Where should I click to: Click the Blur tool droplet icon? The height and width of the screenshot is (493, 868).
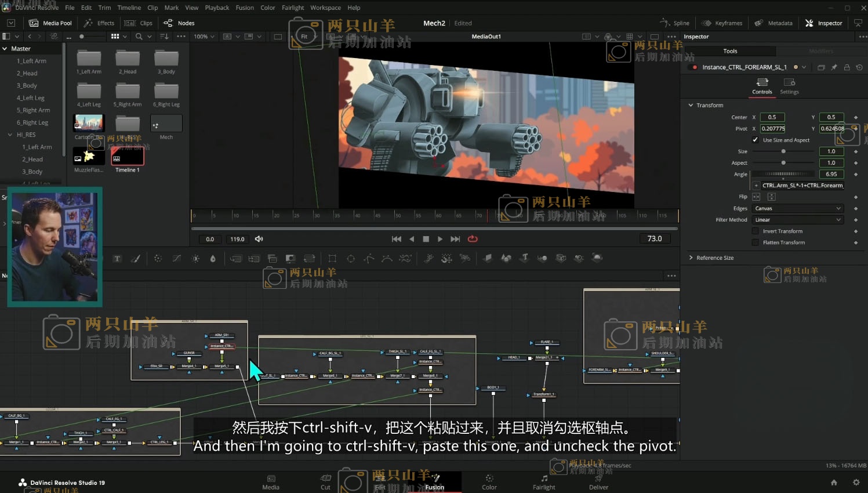[x=213, y=259]
